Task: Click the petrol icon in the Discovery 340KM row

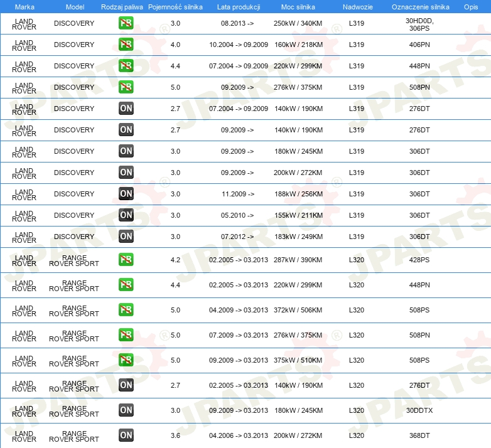Action: click(x=126, y=23)
